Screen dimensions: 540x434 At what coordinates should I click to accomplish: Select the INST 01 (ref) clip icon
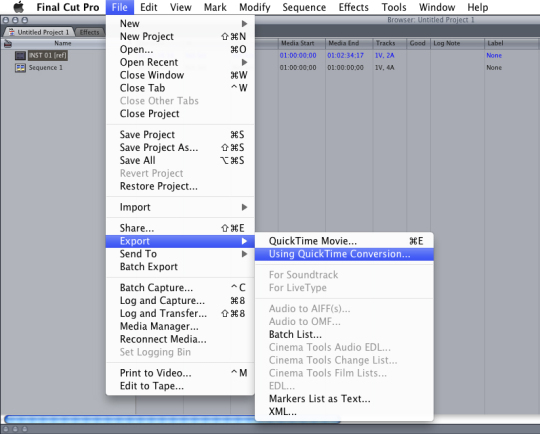click(x=20, y=55)
